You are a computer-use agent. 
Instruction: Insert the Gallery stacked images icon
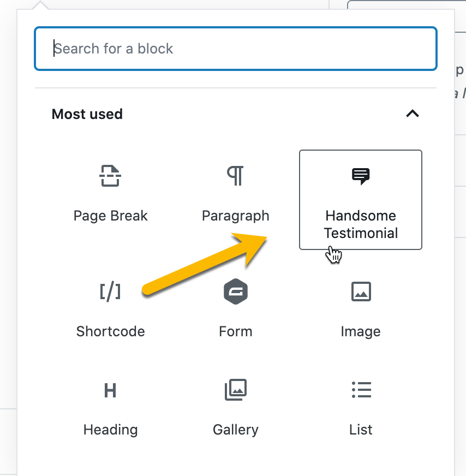click(x=236, y=390)
